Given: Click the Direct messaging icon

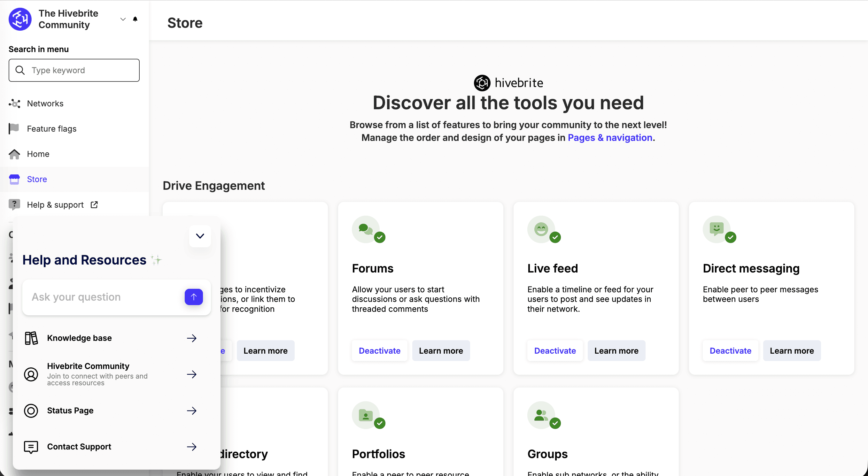Looking at the screenshot, I should (x=717, y=229).
